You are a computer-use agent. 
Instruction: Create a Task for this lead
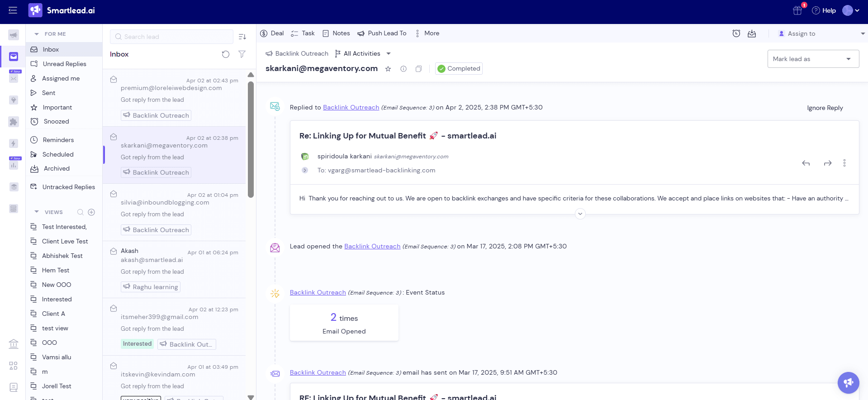[x=303, y=33]
